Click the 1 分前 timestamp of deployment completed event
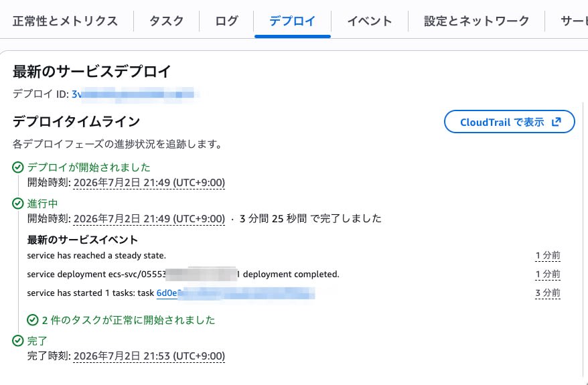Screen dimensions: 588x385 click(x=548, y=275)
